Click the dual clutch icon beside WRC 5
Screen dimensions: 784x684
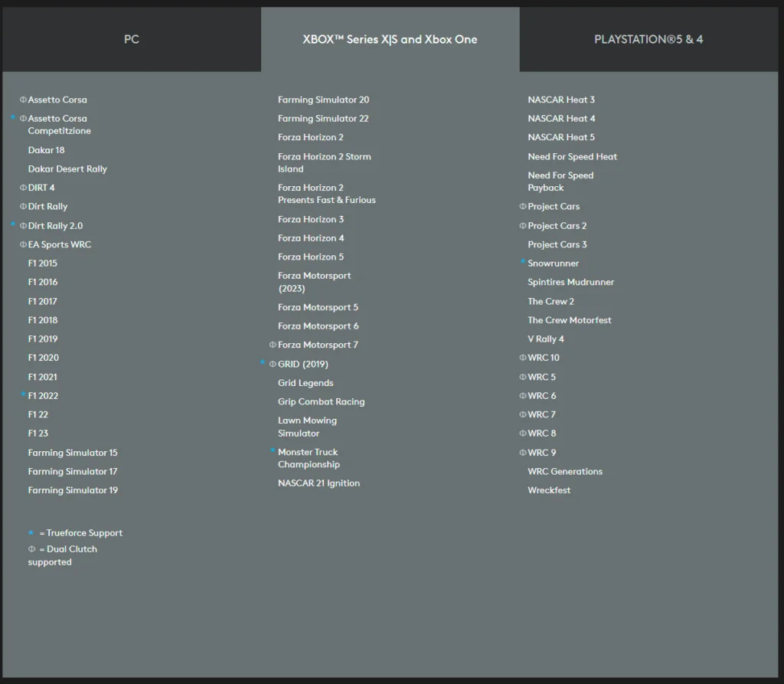(x=522, y=377)
